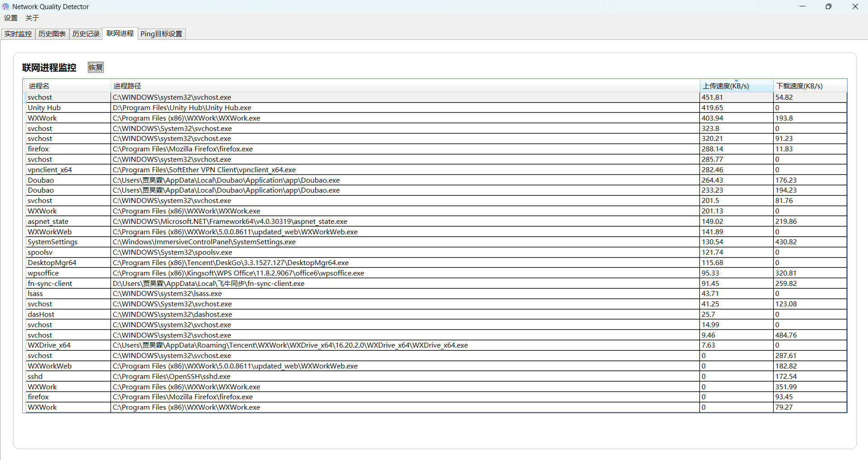Screen dimensions: 868x460
Task: Restore down the window
Action: (x=829, y=6)
